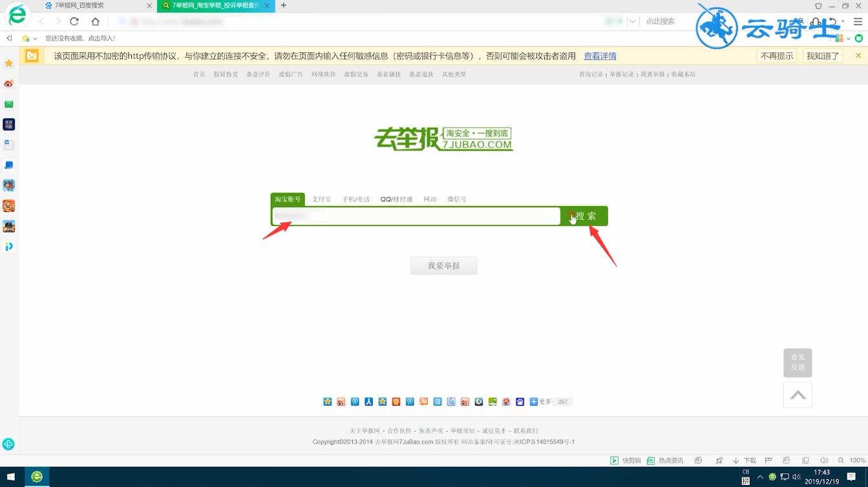Screen dimensions: 868x487
Task: Open the blue 'P' icon in the sidebar
Action: pos(8,247)
